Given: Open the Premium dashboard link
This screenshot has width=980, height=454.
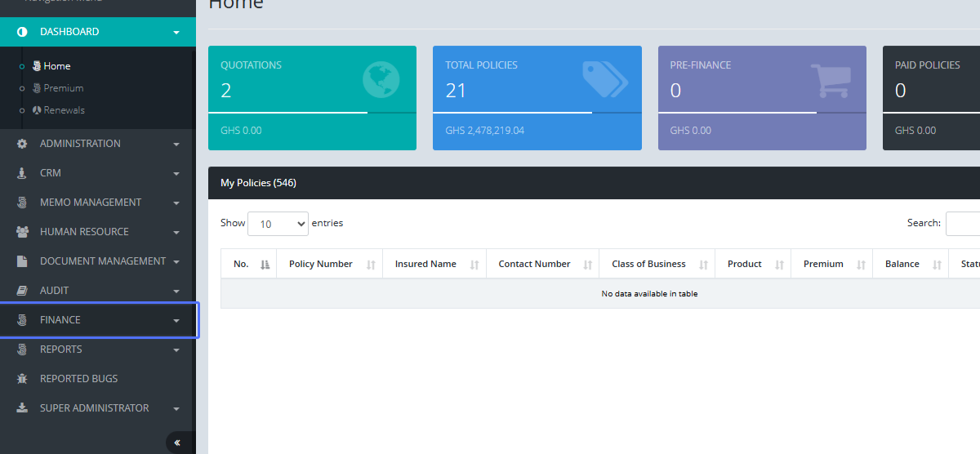Looking at the screenshot, I should 64,88.
